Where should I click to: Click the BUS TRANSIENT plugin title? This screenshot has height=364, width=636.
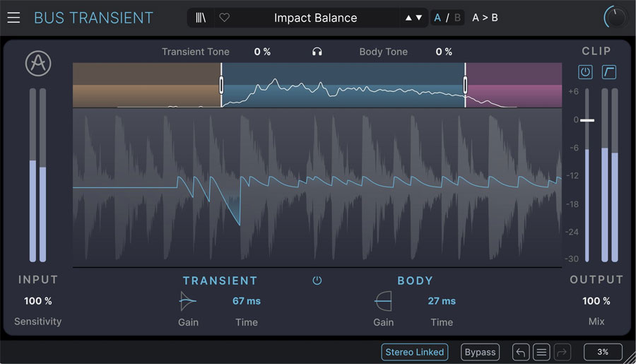[x=93, y=18]
